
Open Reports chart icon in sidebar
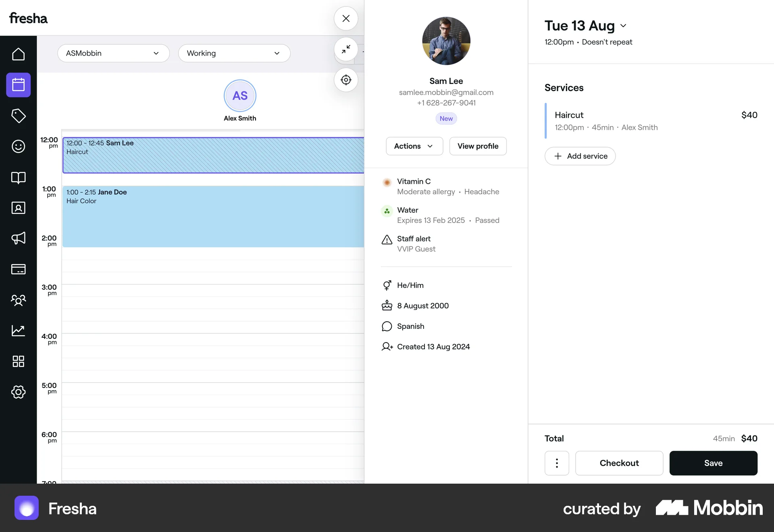(x=18, y=330)
